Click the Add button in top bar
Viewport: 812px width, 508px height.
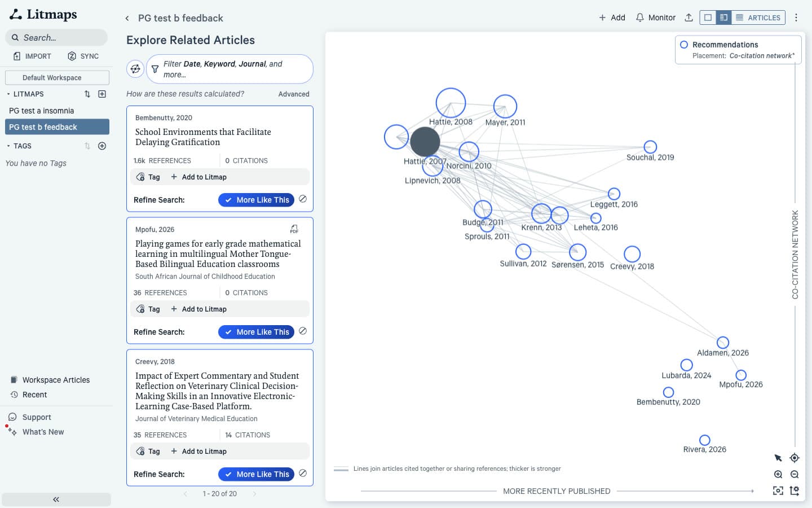[612, 17]
